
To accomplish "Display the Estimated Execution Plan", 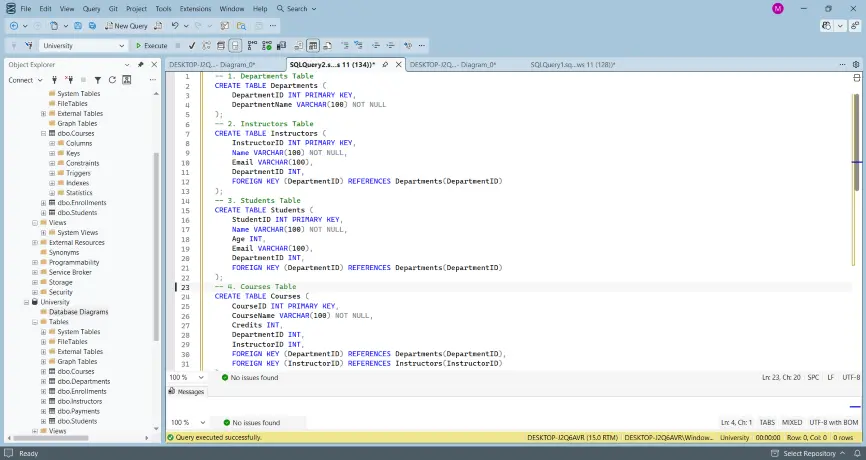I will click(206, 46).
